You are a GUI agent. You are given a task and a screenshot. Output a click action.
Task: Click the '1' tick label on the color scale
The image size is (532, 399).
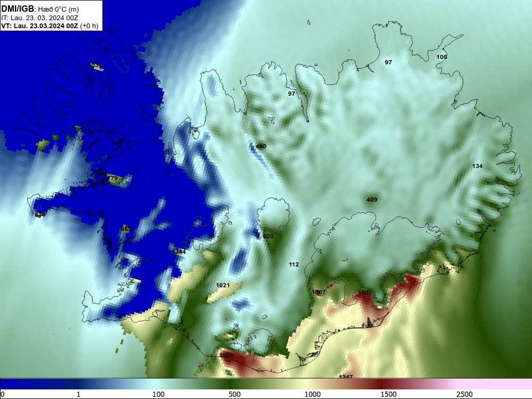pos(78,394)
